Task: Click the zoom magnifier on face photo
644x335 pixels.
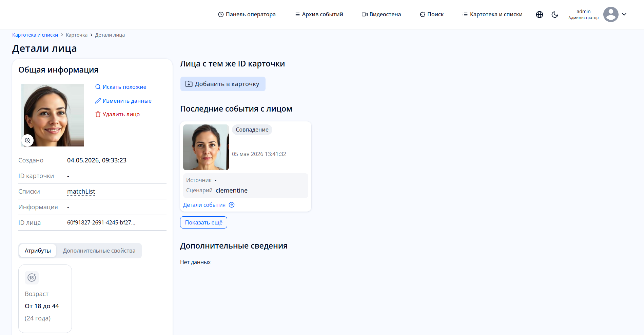Action: tap(27, 140)
